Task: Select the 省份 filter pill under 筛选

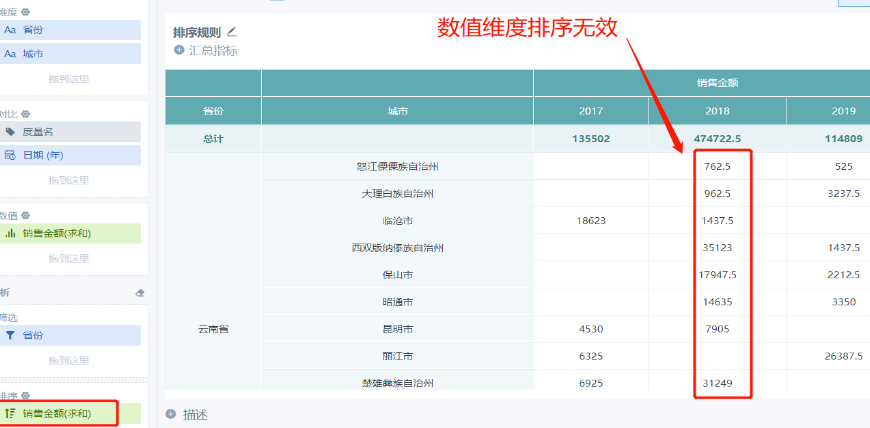Action: point(70,335)
